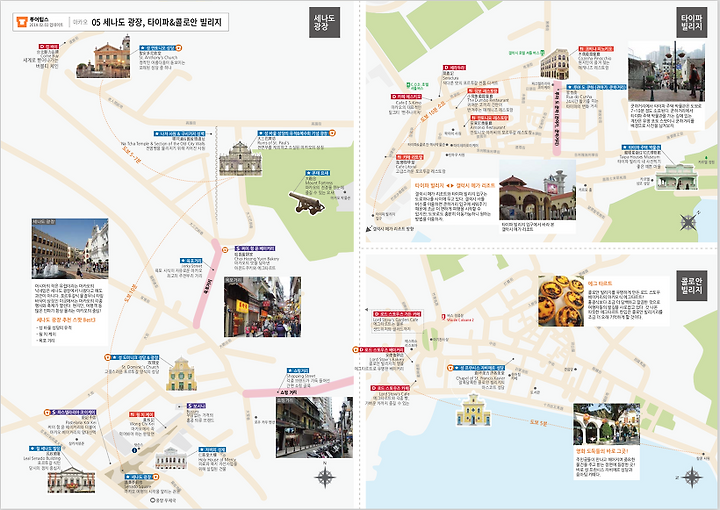Click the pink 육포거리 street label
This screenshot has height=510, width=720.
pyautogui.click(x=207, y=286)
